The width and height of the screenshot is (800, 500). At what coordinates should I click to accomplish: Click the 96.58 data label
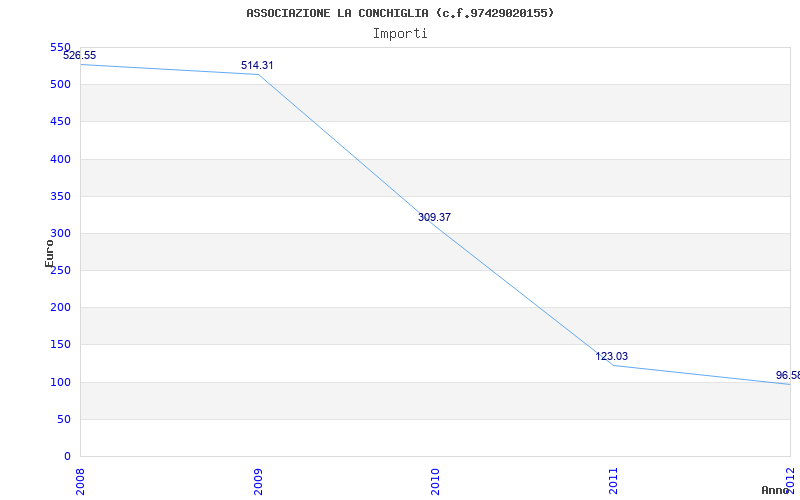(788, 376)
